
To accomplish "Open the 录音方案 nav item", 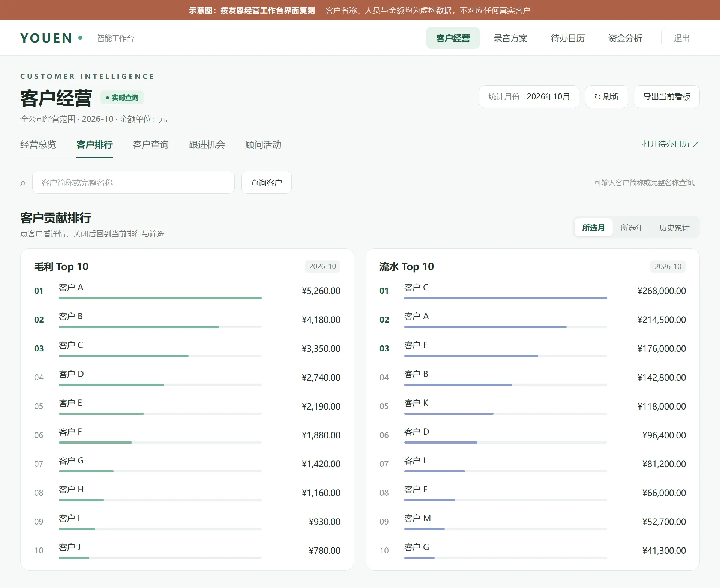I will click(x=510, y=38).
